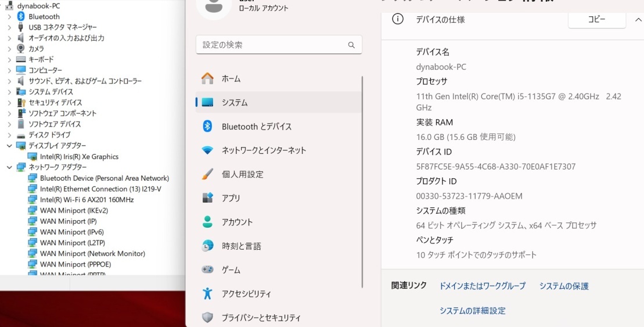Select WAN Miniport (Network Monitor) entry
Image resolution: width=644 pixels, height=327 pixels.
92,253
